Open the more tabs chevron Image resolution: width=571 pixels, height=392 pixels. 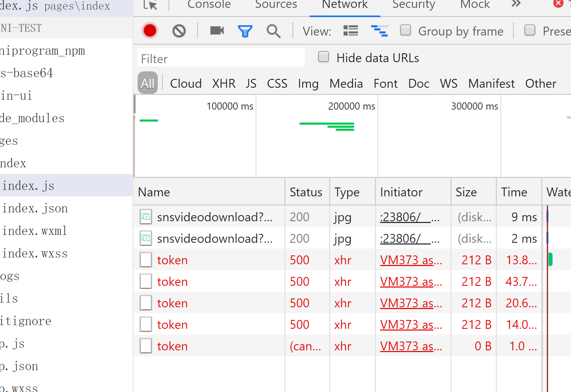point(516,4)
